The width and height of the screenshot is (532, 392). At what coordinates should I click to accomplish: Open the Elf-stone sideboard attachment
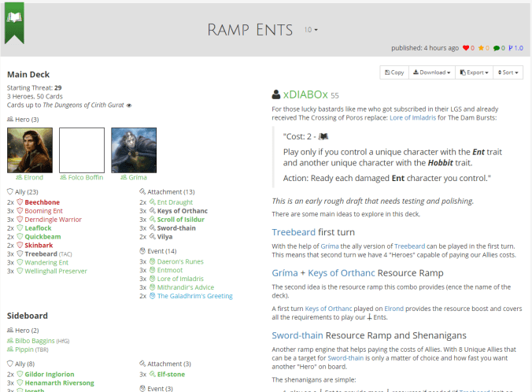click(x=171, y=375)
